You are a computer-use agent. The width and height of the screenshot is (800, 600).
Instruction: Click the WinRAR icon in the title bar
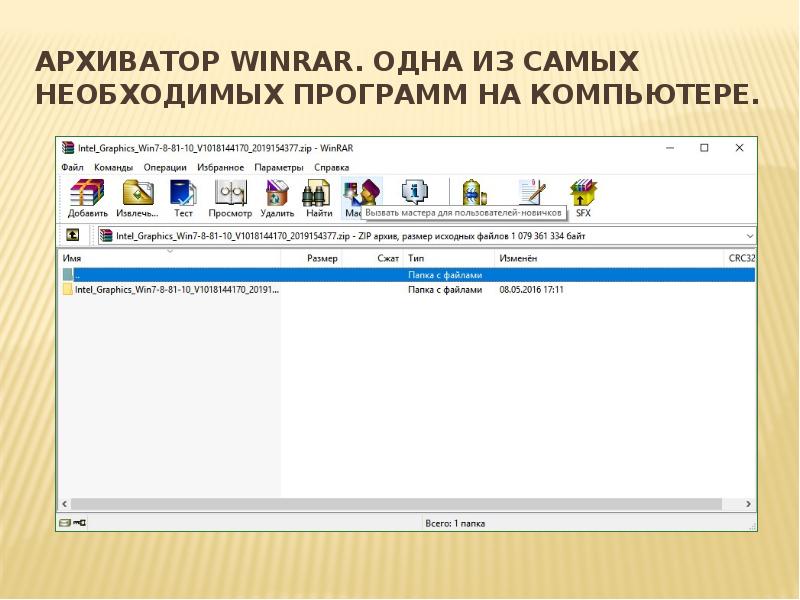click(x=68, y=148)
